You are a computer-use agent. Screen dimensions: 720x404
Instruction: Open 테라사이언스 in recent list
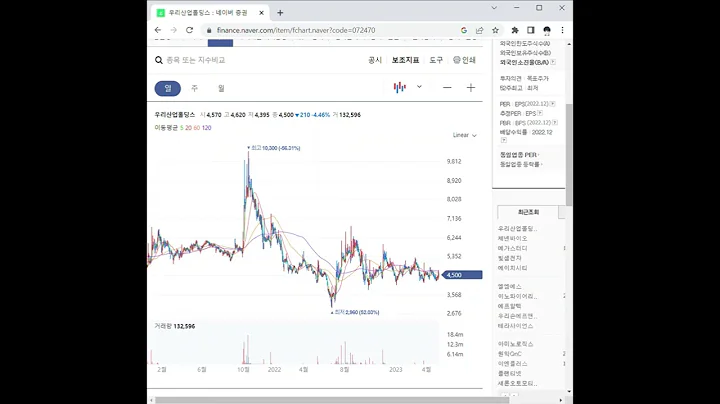pos(515,326)
